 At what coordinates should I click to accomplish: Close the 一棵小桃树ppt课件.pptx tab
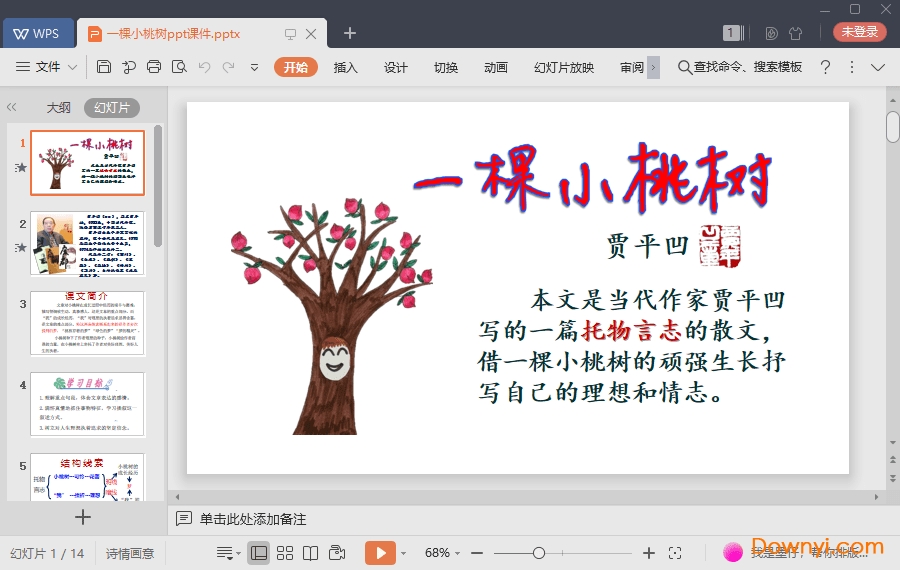[311, 34]
